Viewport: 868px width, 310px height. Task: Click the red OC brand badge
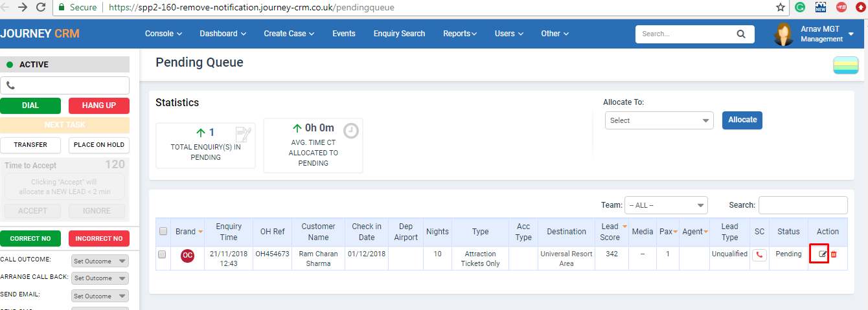click(x=187, y=255)
